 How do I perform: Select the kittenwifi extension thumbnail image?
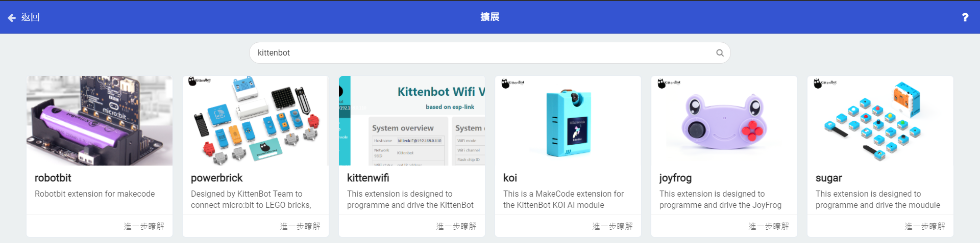[411, 121]
